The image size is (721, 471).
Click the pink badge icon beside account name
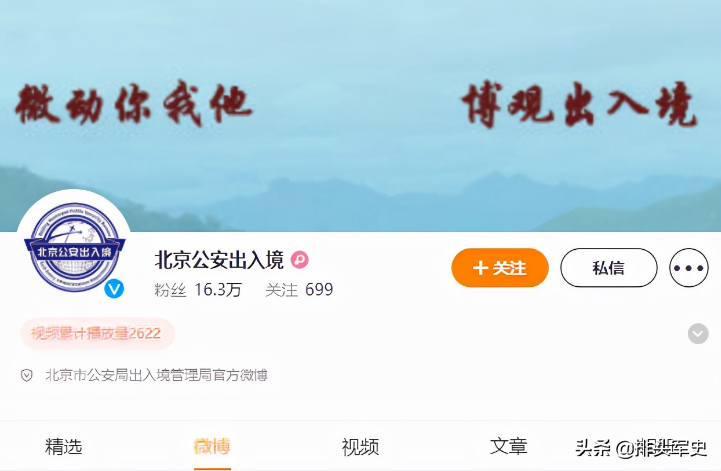(299, 260)
